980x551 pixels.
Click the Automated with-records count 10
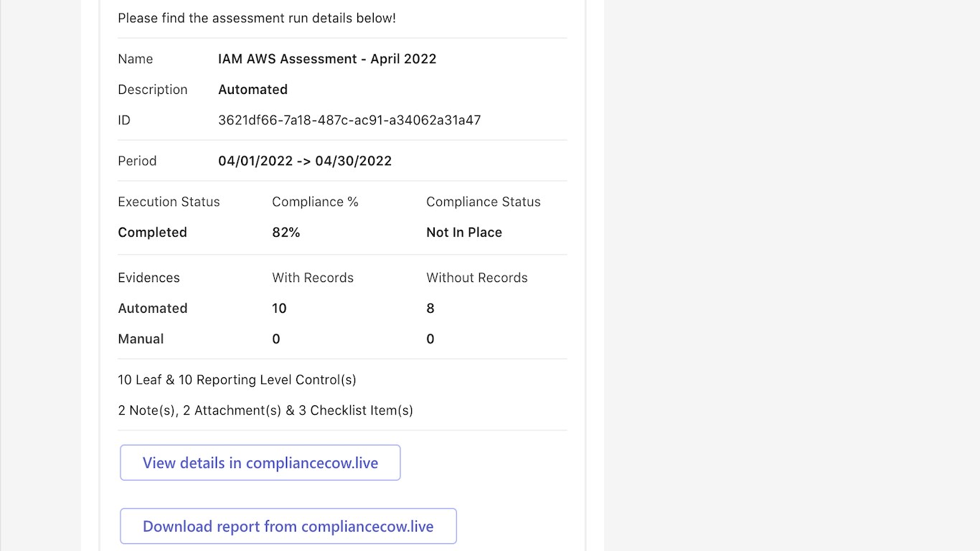(279, 309)
